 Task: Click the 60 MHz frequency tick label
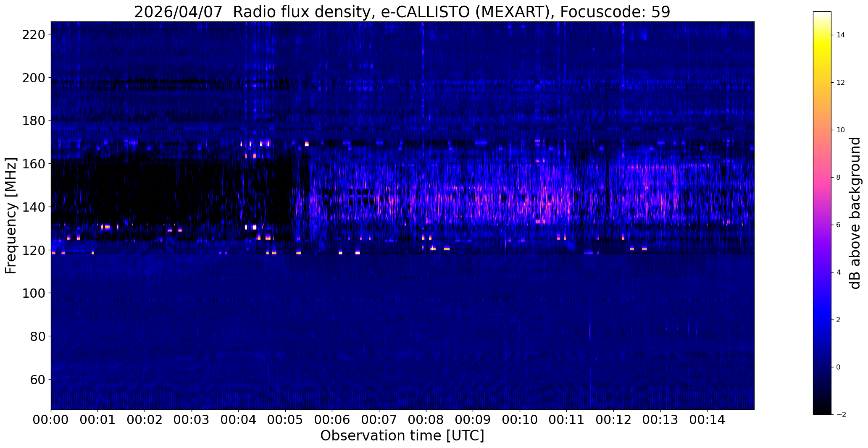37,380
